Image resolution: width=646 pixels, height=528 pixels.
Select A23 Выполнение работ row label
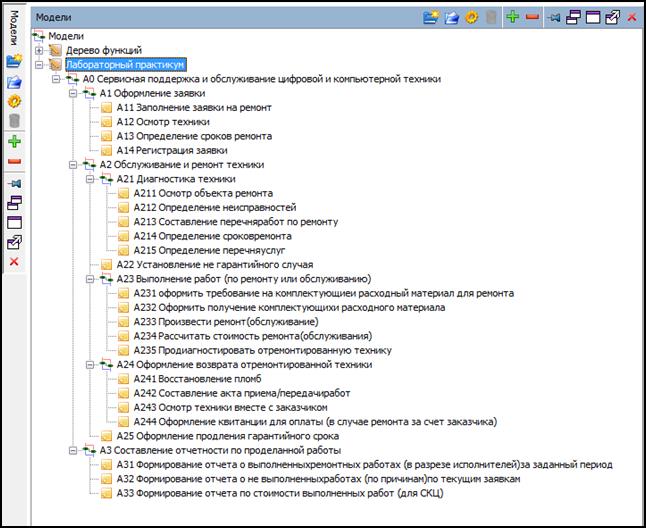(243, 279)
